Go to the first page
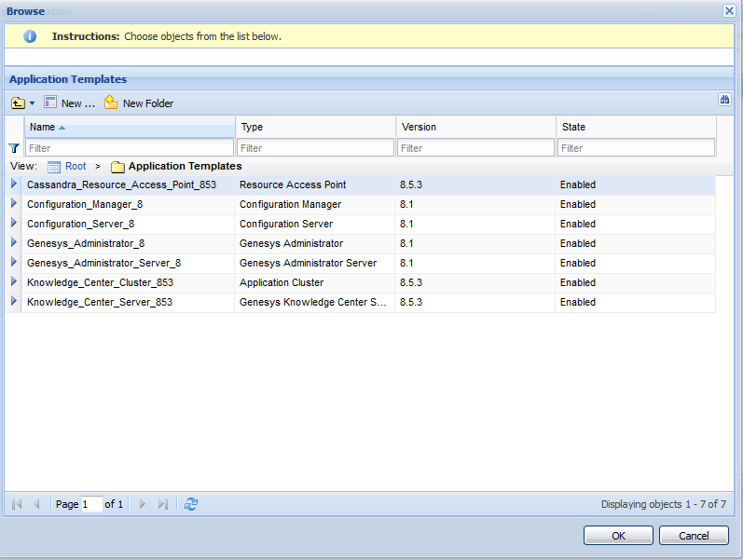This screenshot has height=560, width=743. (17, 503)
